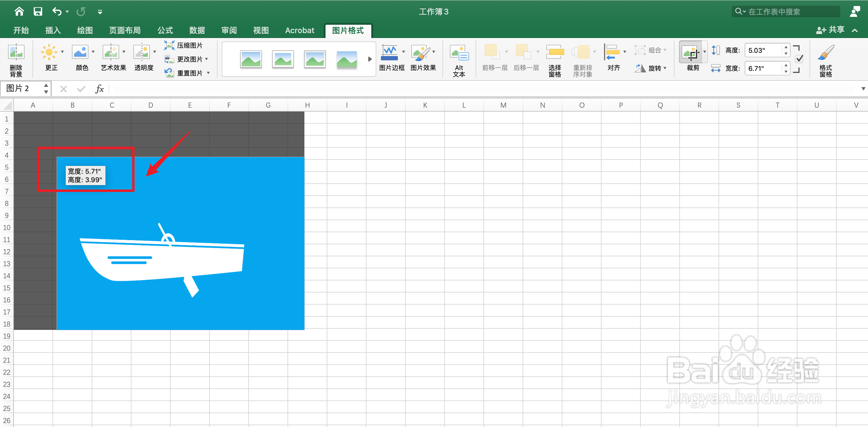The height and width of the screenshot is (427, 868).
Task: Toggle the lock aspect ratio checkbox
Action: [x=799, y=59]
